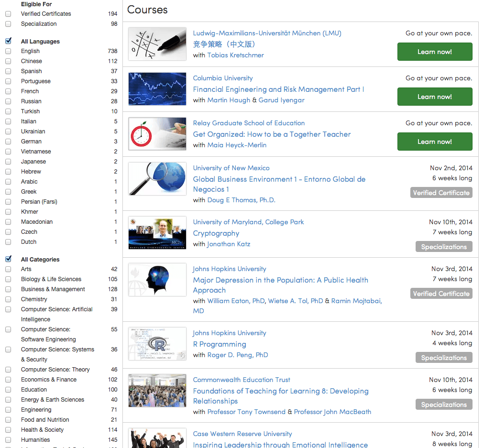Open Relay Graduate School of Education link
Image resolution: width=484 pixels, height=448 pixels.
(249, 123)
